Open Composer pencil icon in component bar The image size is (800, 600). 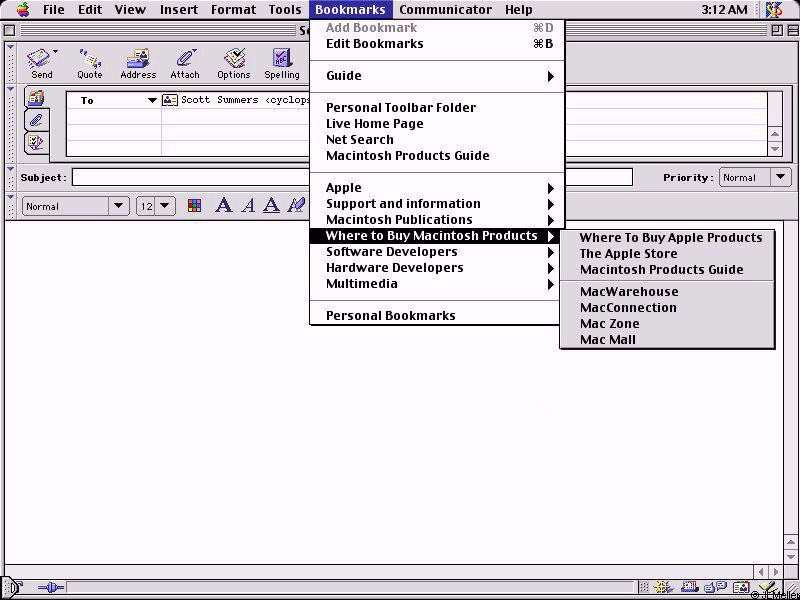767,588
